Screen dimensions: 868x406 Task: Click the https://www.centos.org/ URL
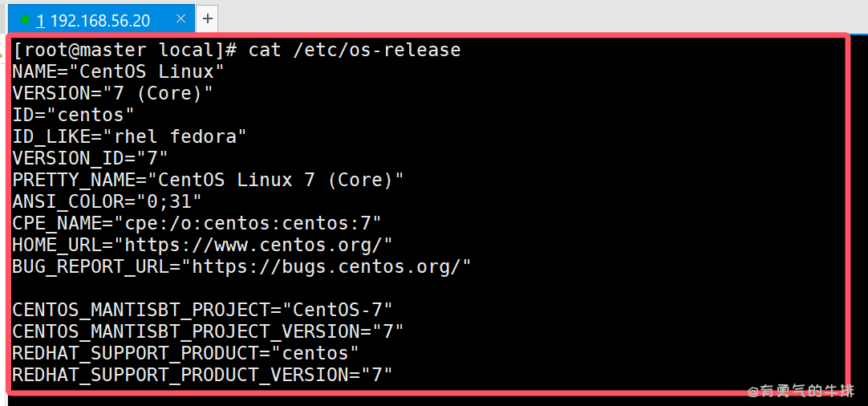click(254, 245)
